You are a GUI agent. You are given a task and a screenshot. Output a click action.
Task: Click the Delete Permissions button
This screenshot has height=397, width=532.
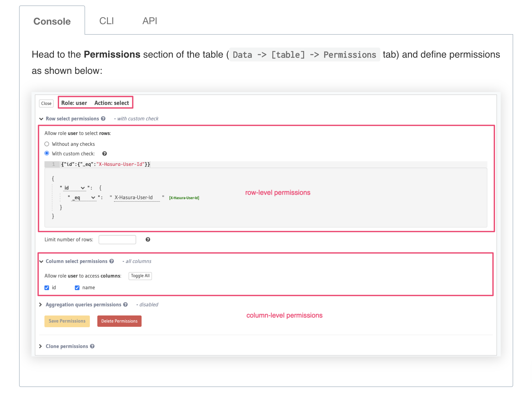pos(119,321)
